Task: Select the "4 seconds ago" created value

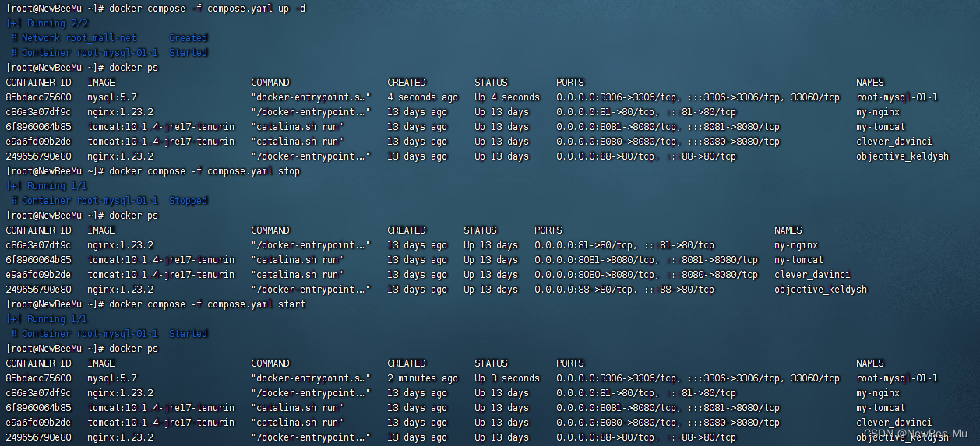Action: tap(423, 97)
